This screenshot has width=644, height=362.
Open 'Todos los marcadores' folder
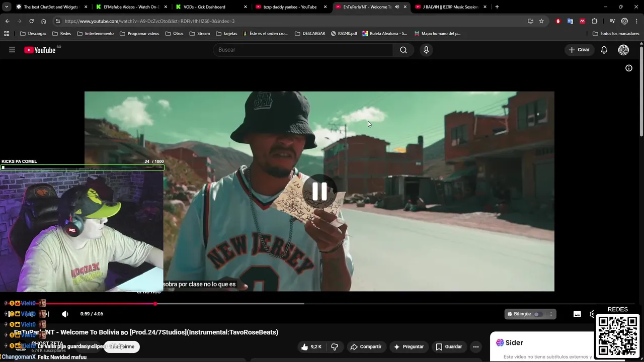click(616, 34)
